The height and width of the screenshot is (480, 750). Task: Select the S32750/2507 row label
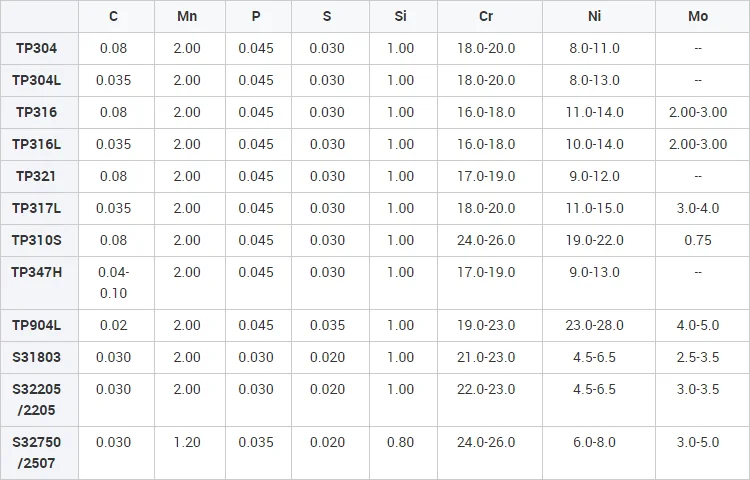pos(36,452)
